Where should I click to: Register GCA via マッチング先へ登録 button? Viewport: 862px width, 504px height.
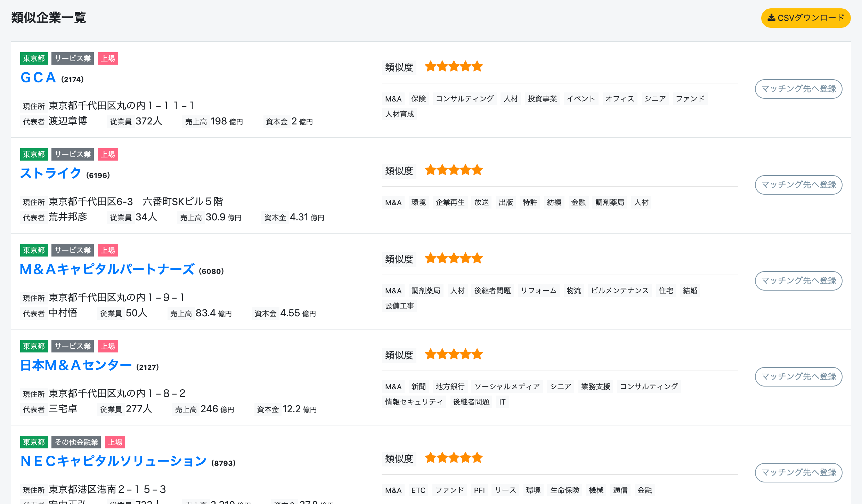pos(798,89)
